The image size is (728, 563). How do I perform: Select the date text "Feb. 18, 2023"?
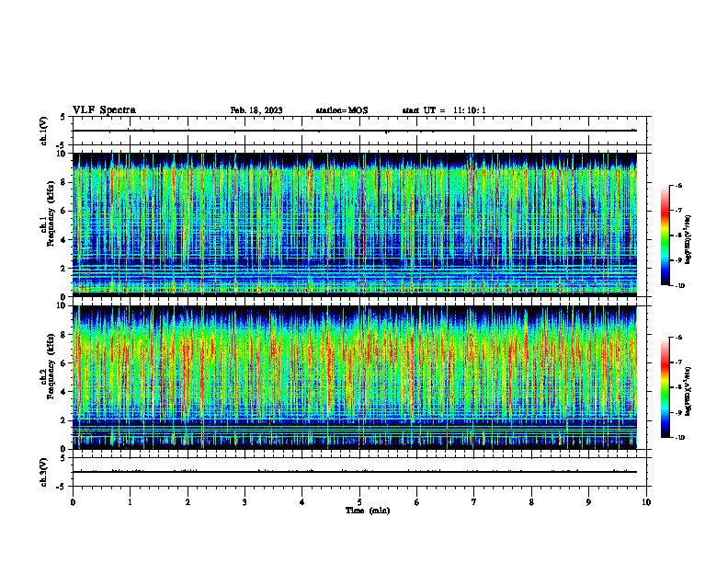click(x=256, y=110)
